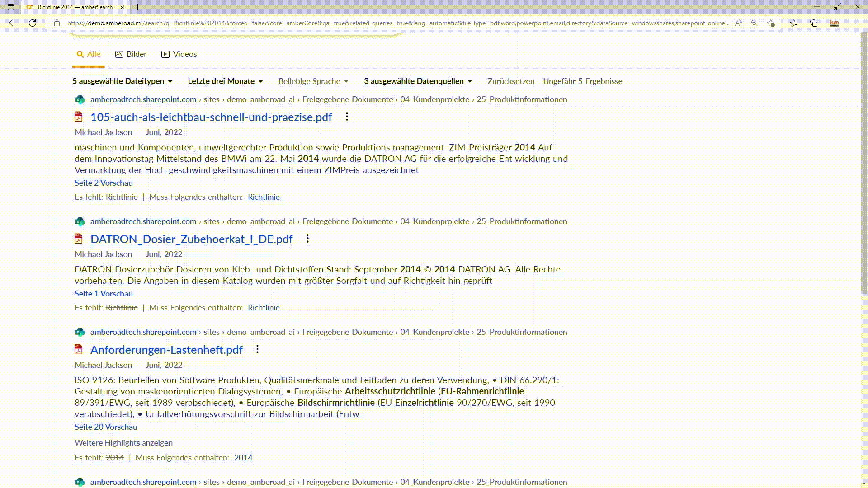Click the PDF icon next to DATRON_Dosier_Zubehoerkat_I_DE.pdf
Screen dimensions: 868x488
tap(78, 238)
